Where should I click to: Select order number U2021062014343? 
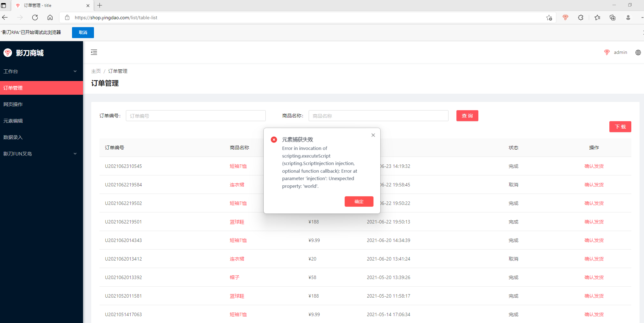click(x=123, y=240)
